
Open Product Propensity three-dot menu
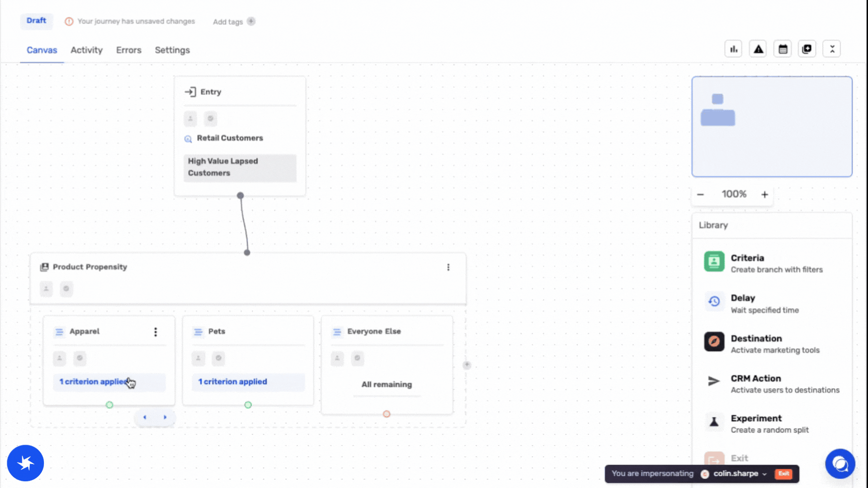[448, 267]
